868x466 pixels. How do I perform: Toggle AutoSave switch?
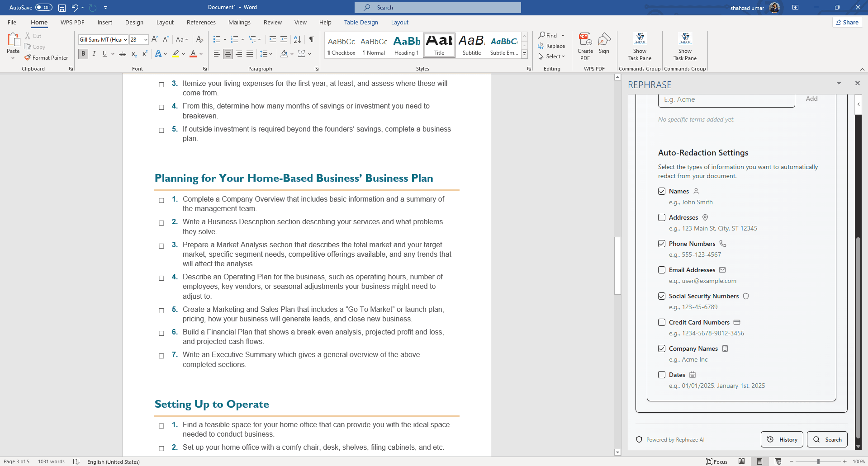click(44, 8)
